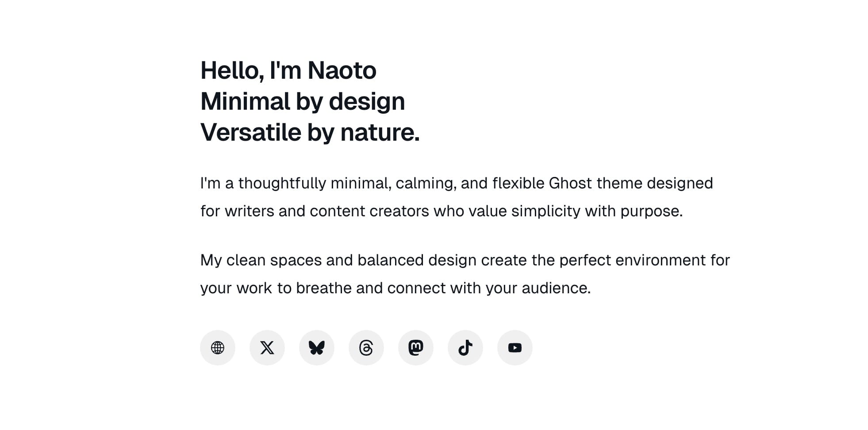Click the word 'Naoto' in the heading
Screen dimensions: 868x430
point(342,70)
